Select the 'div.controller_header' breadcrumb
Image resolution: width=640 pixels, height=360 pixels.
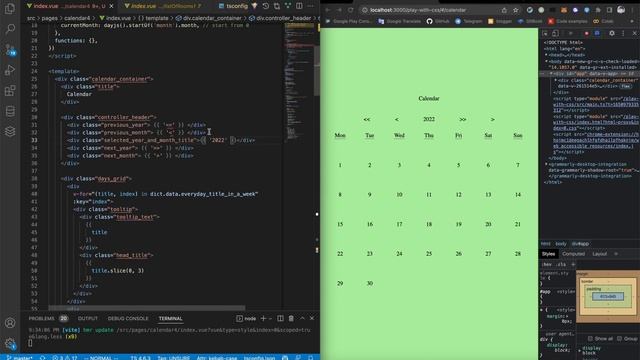[280, 18]
